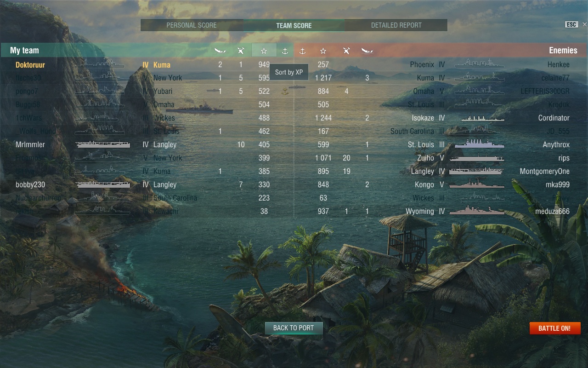Sort enemies by anchor base capture icon
This screenshot has height=368, width=588.
302,51
